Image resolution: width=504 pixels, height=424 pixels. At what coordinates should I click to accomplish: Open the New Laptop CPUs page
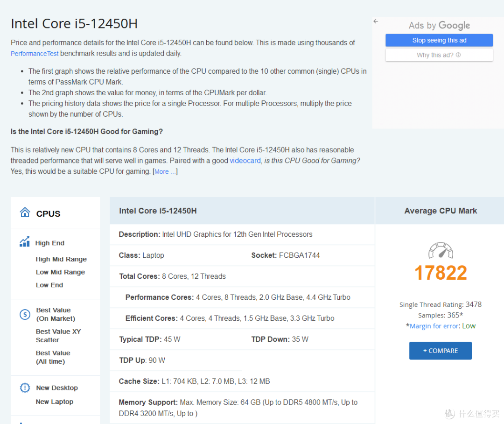click(54, 402)
